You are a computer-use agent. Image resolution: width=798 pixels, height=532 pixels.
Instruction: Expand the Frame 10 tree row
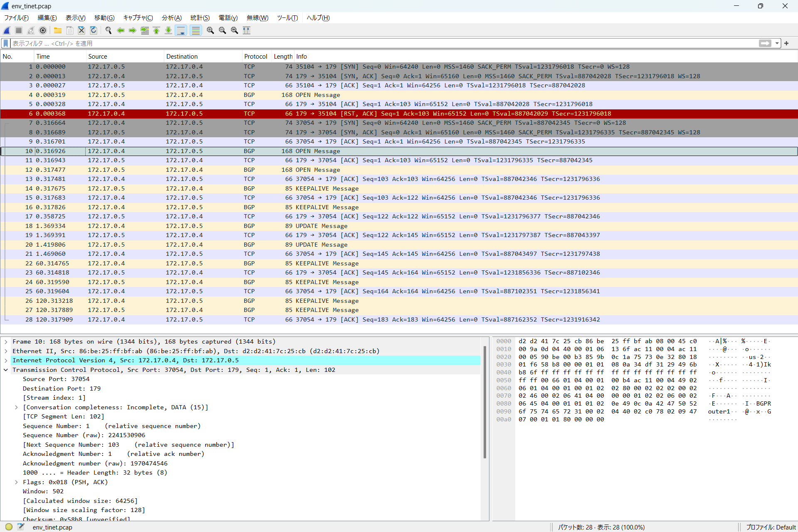pyautogui.click(x=6, y=341)
